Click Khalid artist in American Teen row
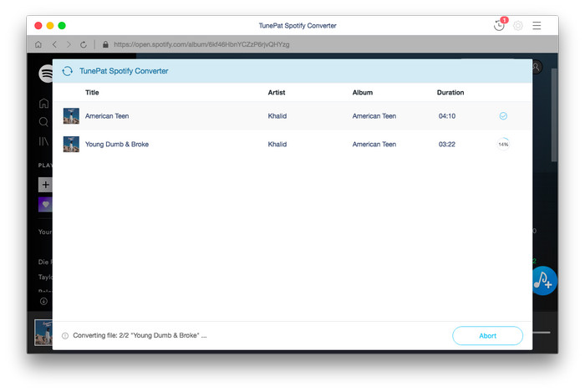The width and height of the screenshot is (585, 392). 277,116
